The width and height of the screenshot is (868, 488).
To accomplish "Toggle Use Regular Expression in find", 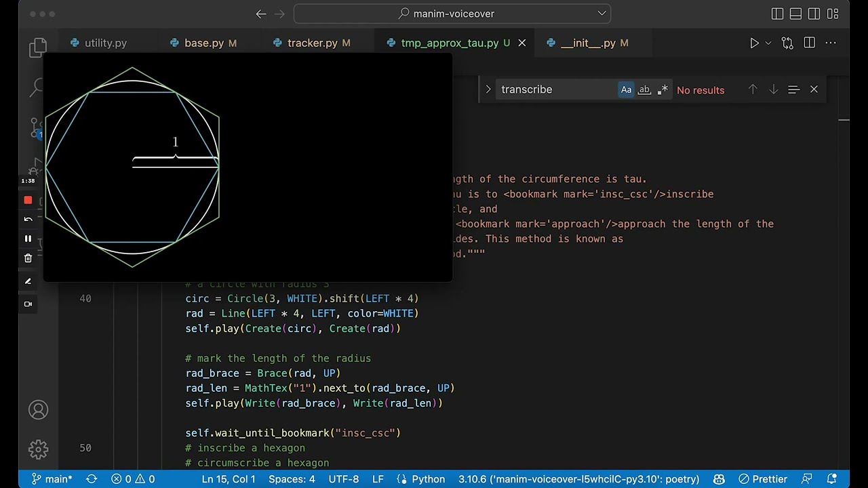I will point(663,89).
